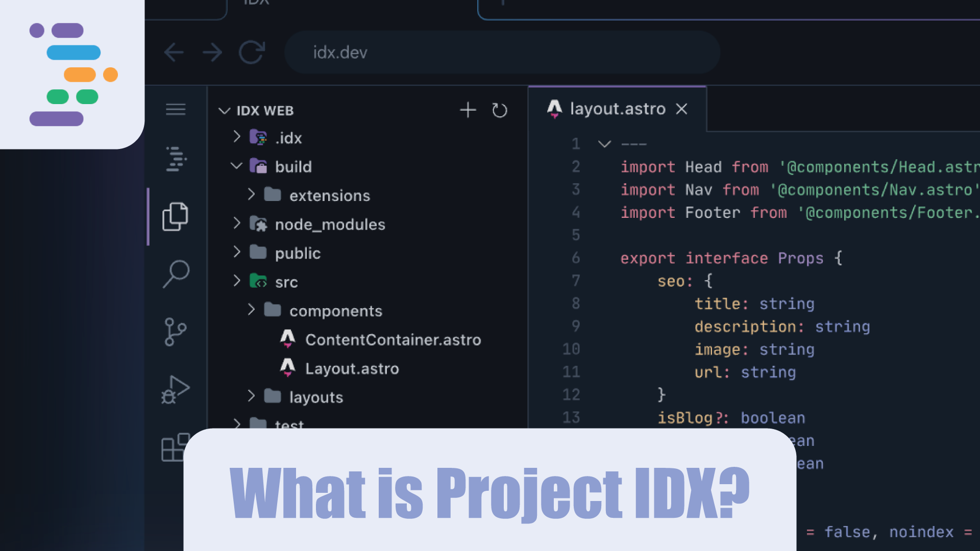Image resolution: width=980 pixels, height=551 pixels.
Task: Click the "public" folder label
Action: (x=298, y=254)
